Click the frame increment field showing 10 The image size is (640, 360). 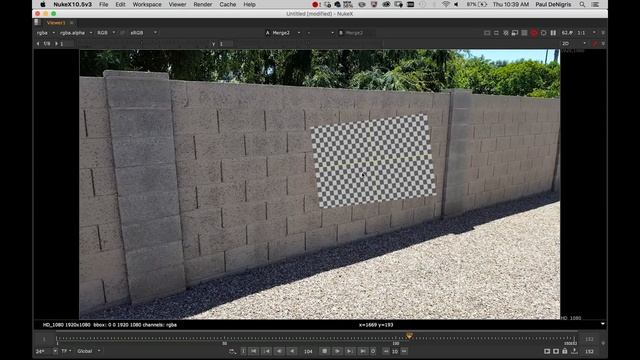(395, 351)
